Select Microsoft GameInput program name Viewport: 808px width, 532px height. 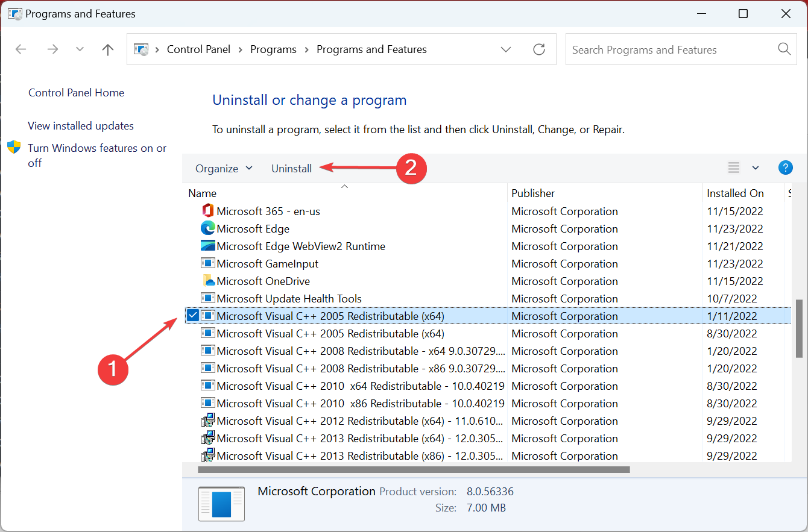(x=267, y=264)
